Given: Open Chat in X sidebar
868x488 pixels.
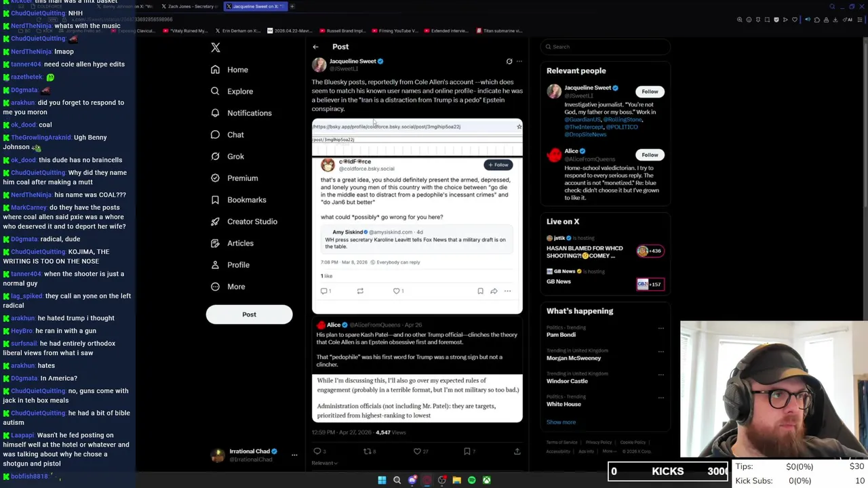Looking at the screenshot, I should [227, 135].
